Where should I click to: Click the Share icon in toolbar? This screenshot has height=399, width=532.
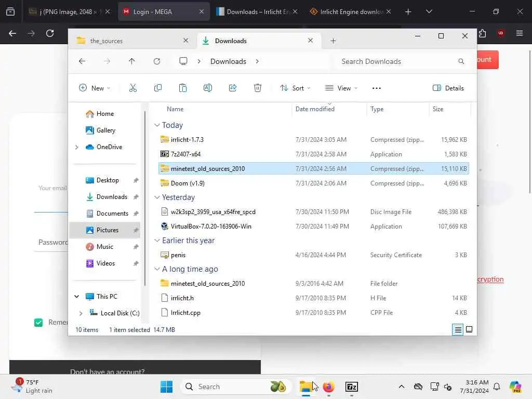pos(233,88)
